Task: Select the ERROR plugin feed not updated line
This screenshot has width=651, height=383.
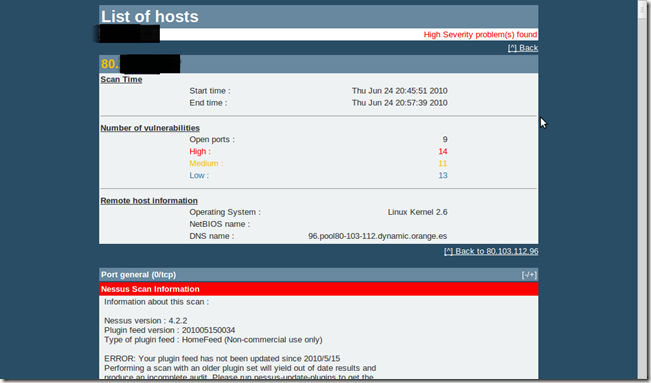Action: [x=222, y=358]
